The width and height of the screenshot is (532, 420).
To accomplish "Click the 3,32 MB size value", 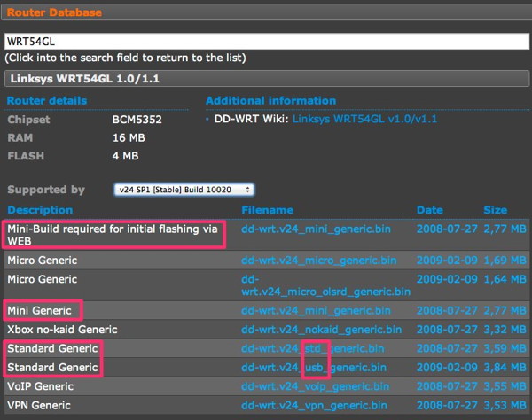I will (x=505, y=330).
